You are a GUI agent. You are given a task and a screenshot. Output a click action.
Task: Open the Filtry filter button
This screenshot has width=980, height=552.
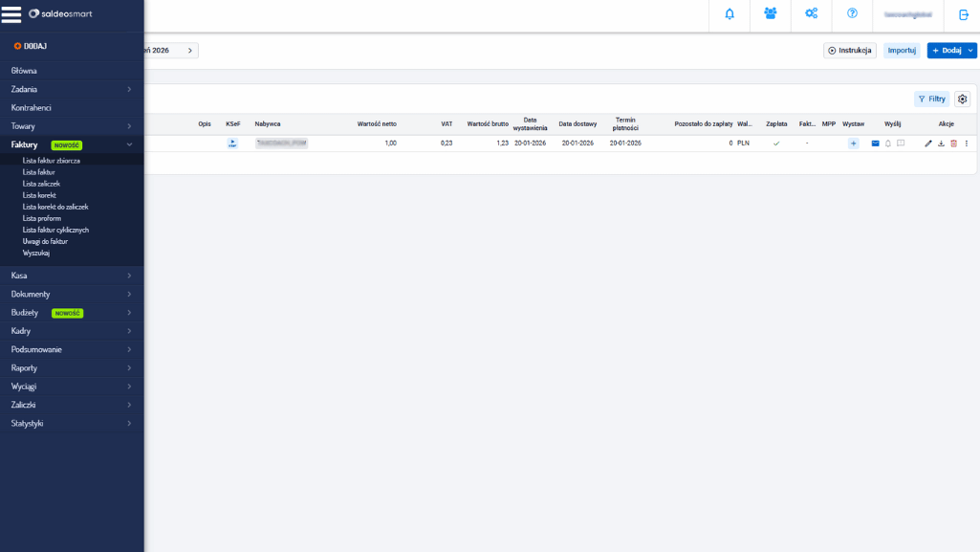pyautogui.click(x=931, y=99)
